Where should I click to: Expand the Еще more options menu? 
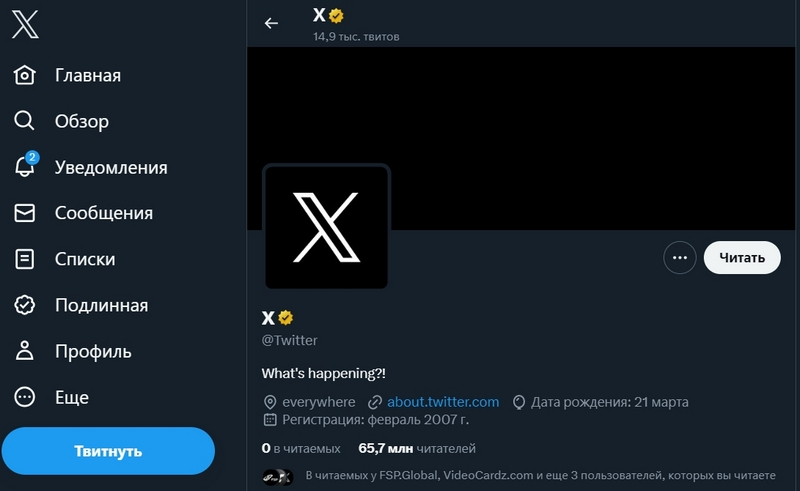coord(25,397)
